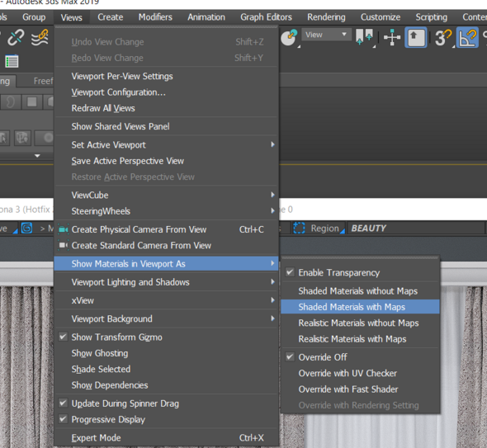Open the Scripting menu

pos(432,17)
